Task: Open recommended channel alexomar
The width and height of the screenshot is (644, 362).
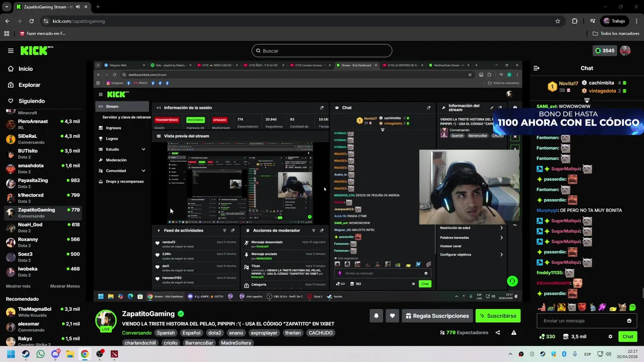Action: pos(43,326)
